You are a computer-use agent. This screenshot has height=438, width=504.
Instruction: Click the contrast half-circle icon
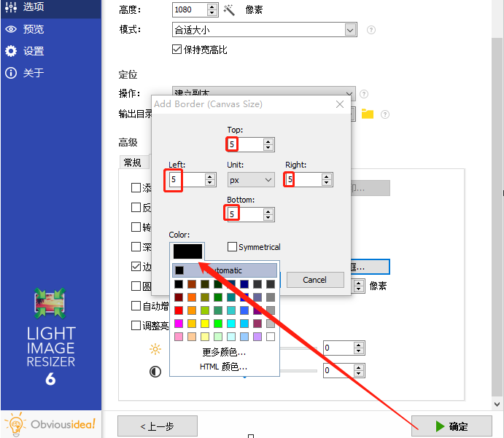[155, 372]
